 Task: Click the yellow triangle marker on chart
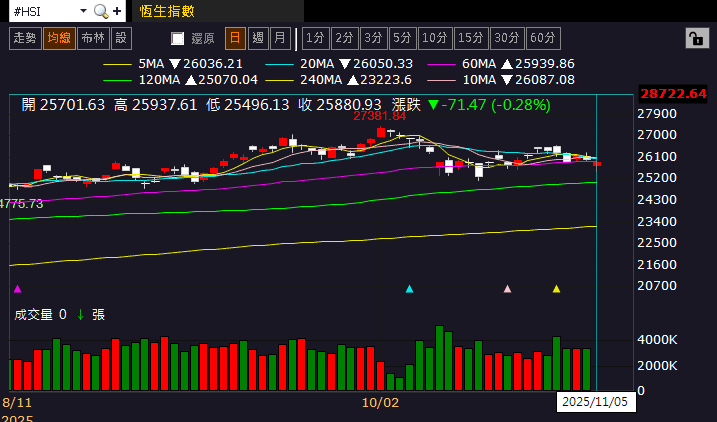(556, 289)
